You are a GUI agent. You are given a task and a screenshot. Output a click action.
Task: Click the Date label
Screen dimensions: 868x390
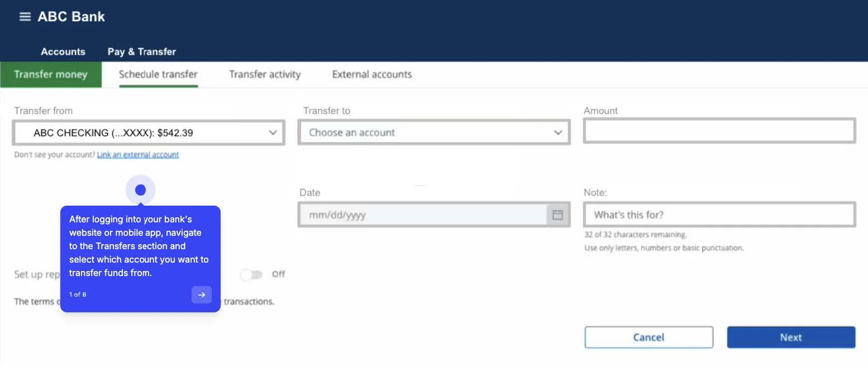click(310, 192)
